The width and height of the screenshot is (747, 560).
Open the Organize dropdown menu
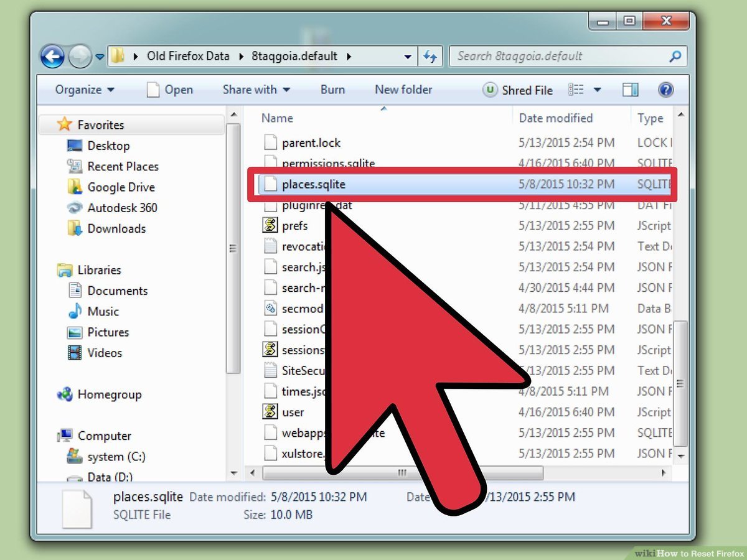(x=83, y=90)
